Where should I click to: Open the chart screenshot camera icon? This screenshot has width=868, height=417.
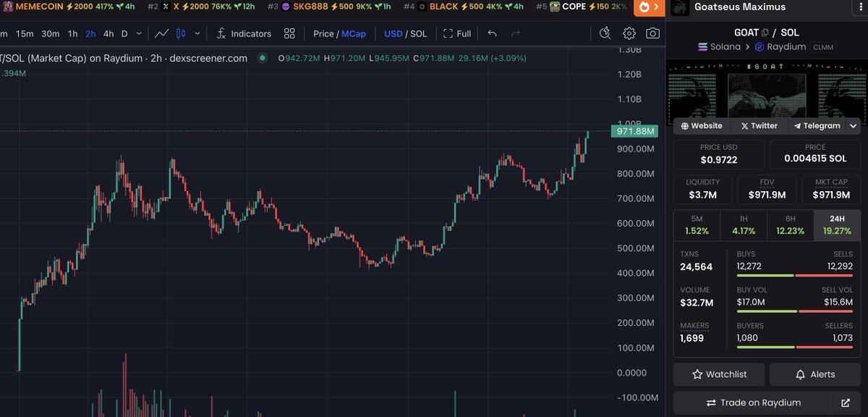[652, 33]
